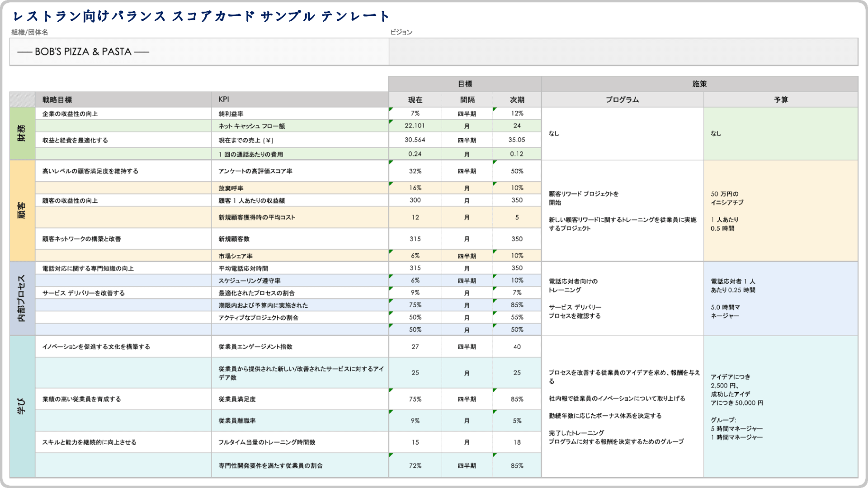The width and height of the screenshot is (868, 488).
Task: Select the program text 社内報で従業員のイノベーションについて取り上げる
Action: pyautogui.click(x=617, y=399)
